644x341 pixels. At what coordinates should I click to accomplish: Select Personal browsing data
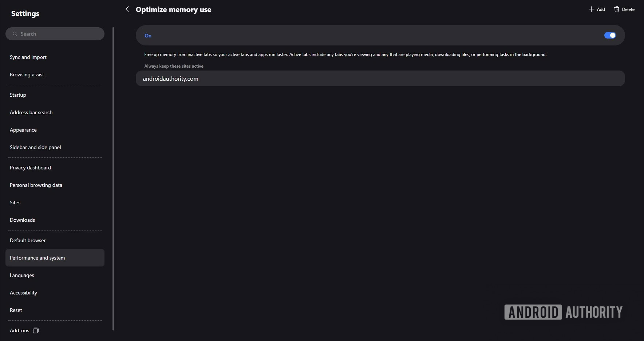(x=36, y=185)
